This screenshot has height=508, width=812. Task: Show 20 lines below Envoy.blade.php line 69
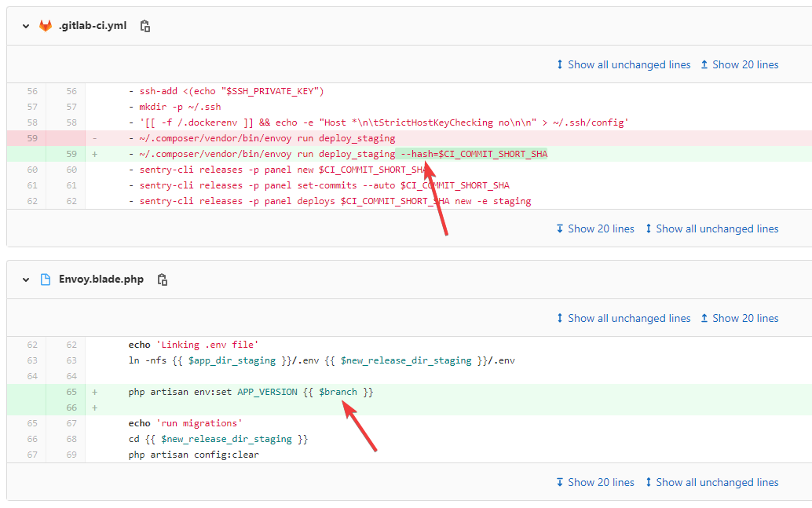tap(594, 482)
